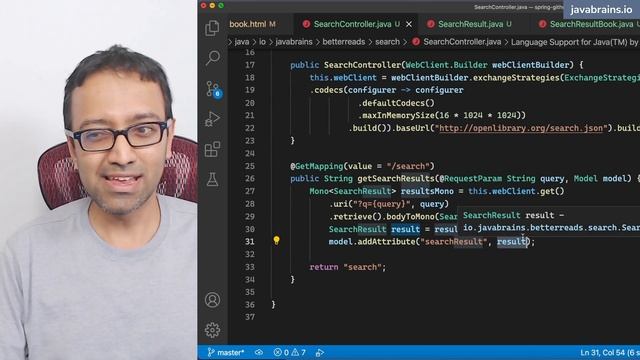Screen dimensions: 640x360
Task: Switch to the SearchResultBook.java tab
Action: coord(591,24)
